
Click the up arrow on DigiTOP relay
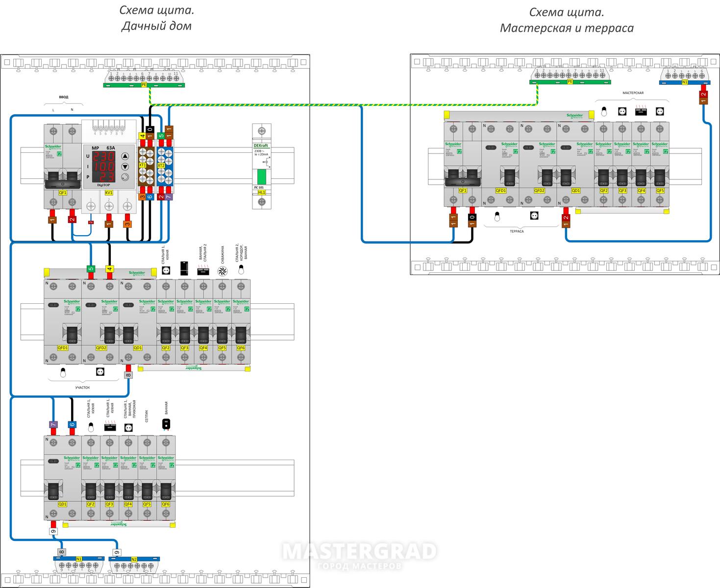[x=125, y=156]
